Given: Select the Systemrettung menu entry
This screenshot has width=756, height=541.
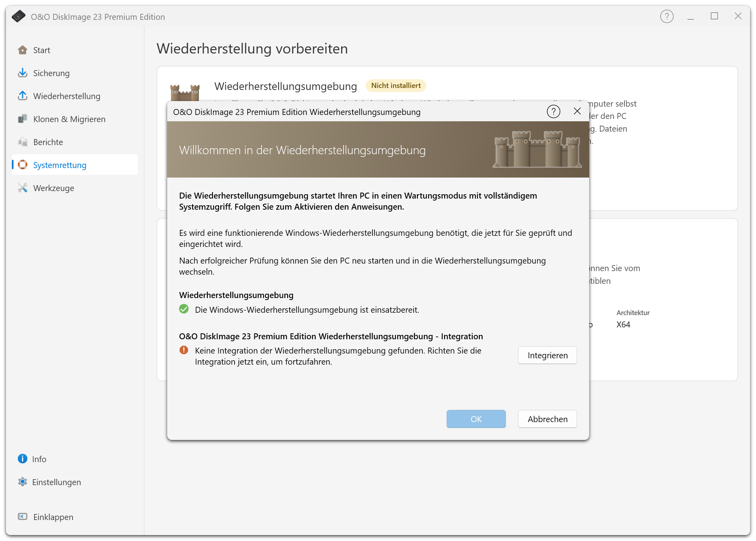Looking at the screenshot, I should [x=75, y=164].
